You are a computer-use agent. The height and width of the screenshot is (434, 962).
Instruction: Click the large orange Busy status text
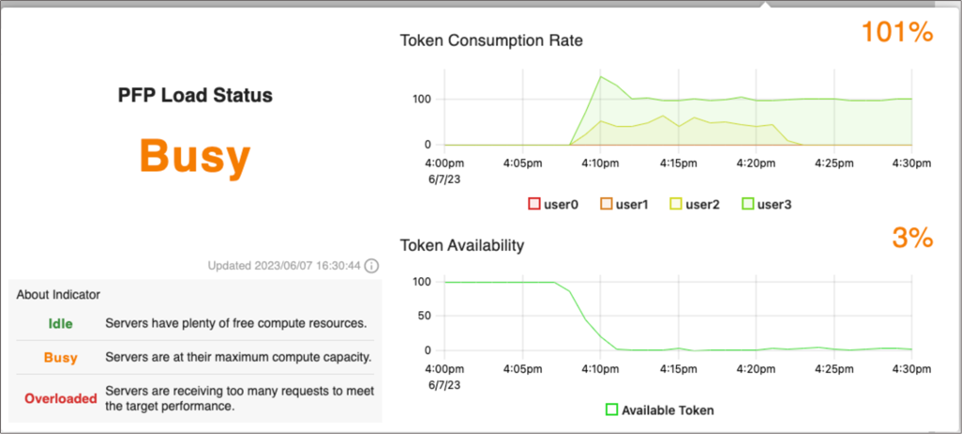pyautogui.click(x=193, y=156)
